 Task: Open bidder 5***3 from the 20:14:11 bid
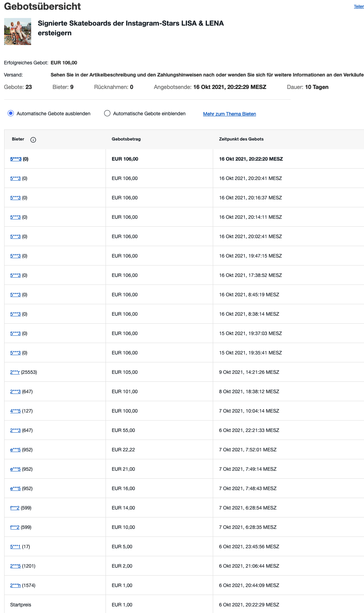(x=16, y=217)
